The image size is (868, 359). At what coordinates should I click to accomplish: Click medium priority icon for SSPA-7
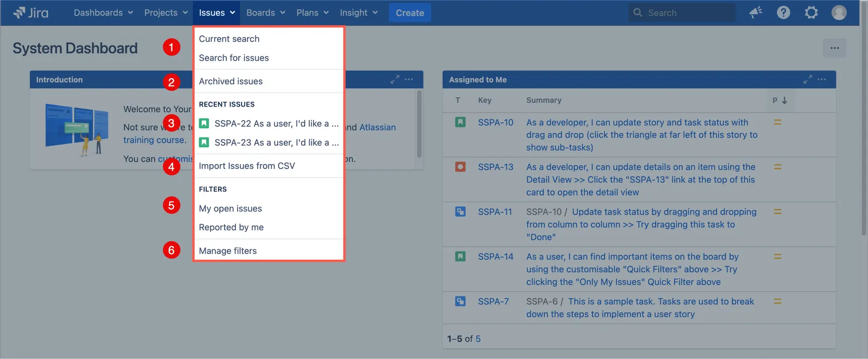click(777, 301)
